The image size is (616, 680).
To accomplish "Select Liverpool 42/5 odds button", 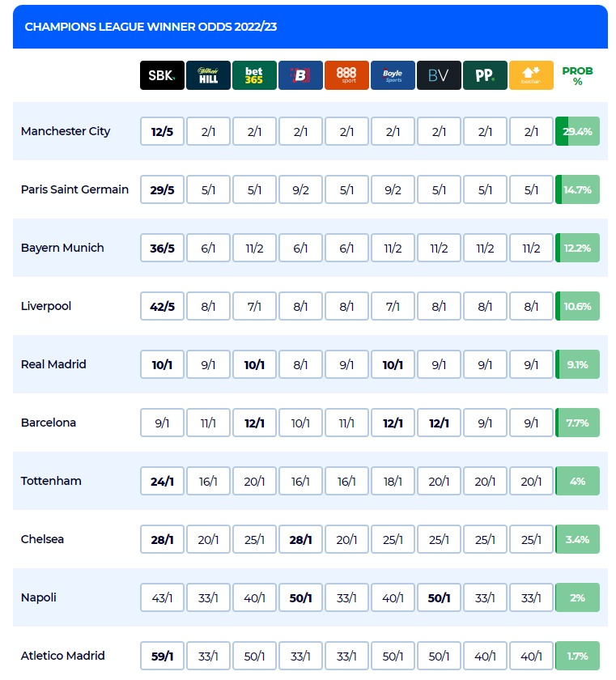I will (162, 306).
